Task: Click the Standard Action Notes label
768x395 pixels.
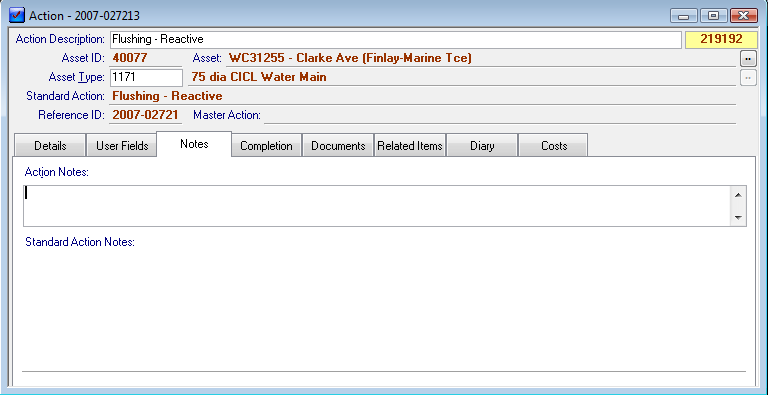Action: pyautogui.click(x=80, y=242)
